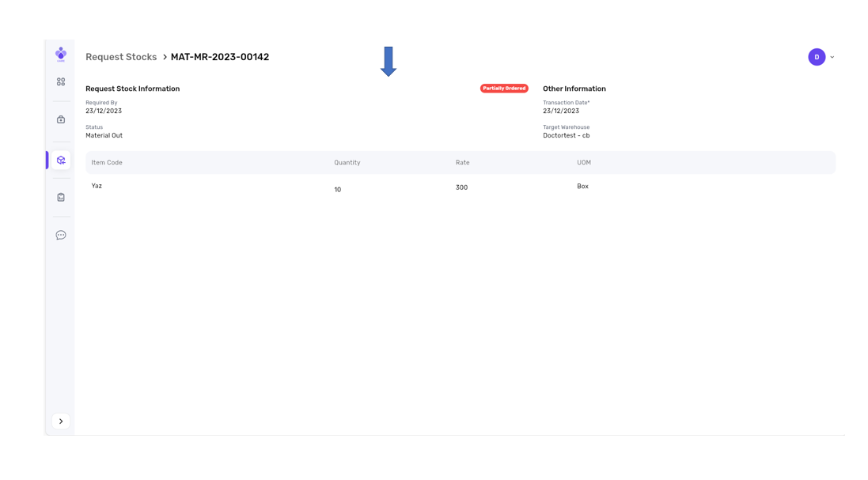This screenshot has width=868, height=480.
Task: Select the Yaz item row
Action: tap(97, 186)
